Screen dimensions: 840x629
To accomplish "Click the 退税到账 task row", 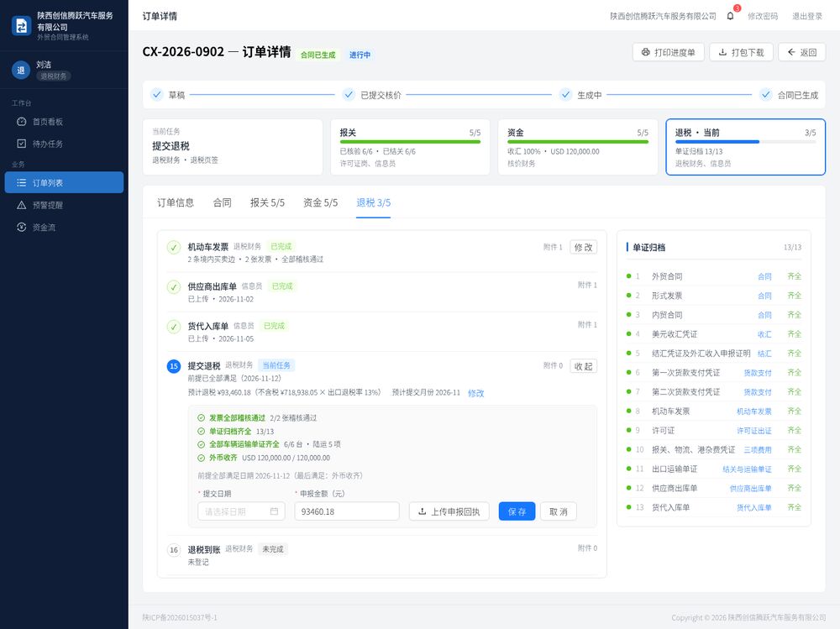I will (x=382, y=555).
